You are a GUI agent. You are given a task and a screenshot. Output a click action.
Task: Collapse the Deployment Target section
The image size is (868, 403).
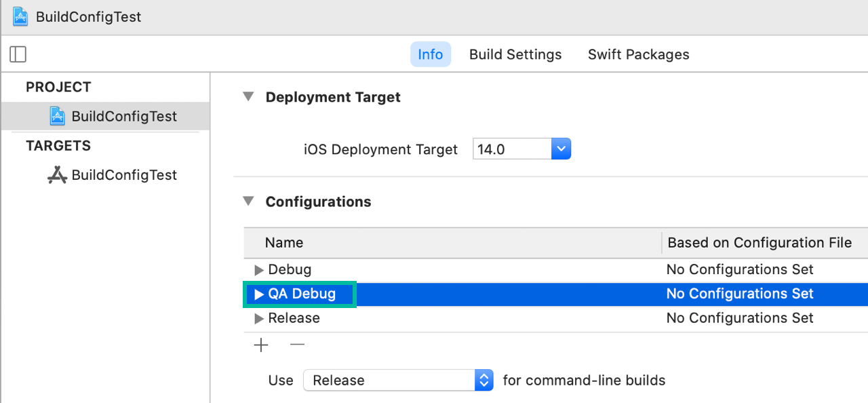pyautogui.click(x=249, y=97)
